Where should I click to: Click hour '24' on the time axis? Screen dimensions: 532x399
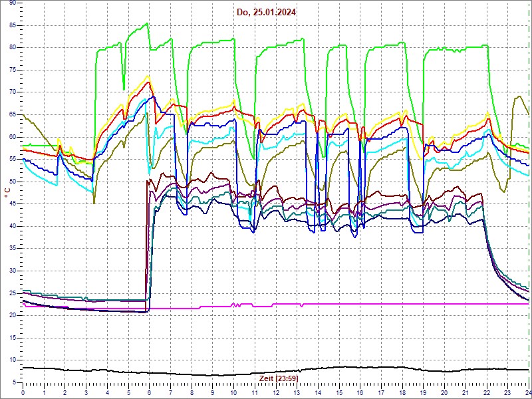[528, 392]
